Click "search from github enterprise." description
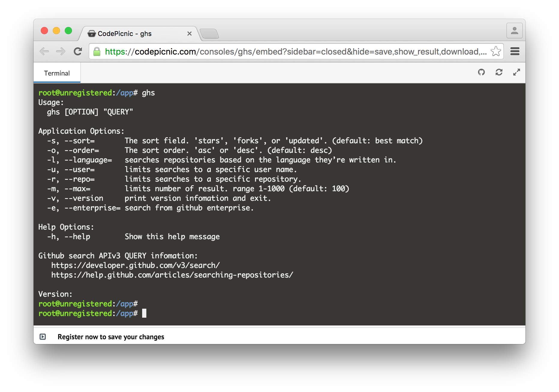Viewport: 559px width, 392px height. point(189,208)
